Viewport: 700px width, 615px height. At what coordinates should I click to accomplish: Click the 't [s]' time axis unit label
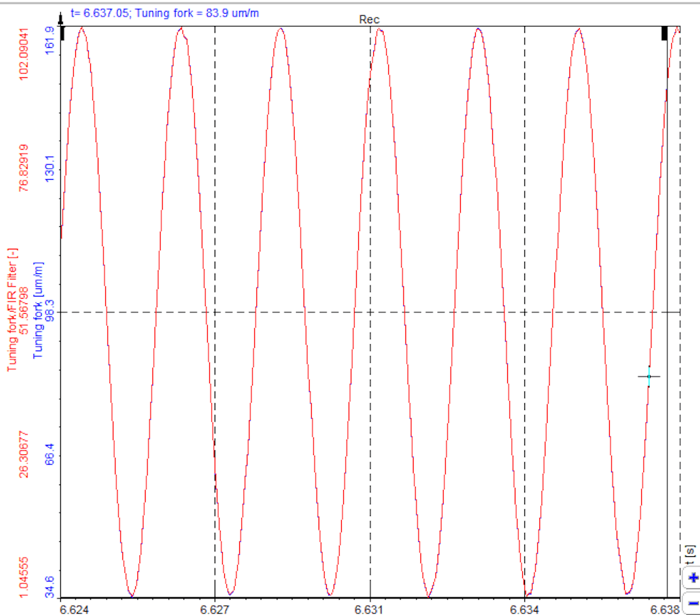(690, 555)
